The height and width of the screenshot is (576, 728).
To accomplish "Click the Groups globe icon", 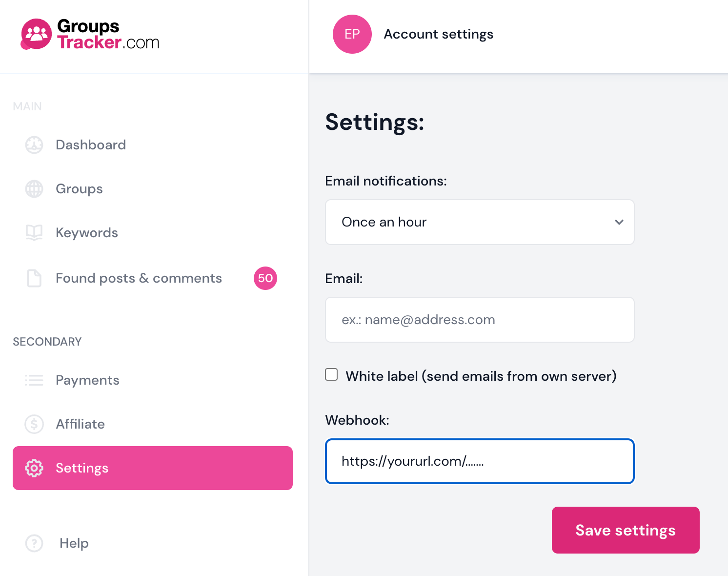I will click(34, 189).
